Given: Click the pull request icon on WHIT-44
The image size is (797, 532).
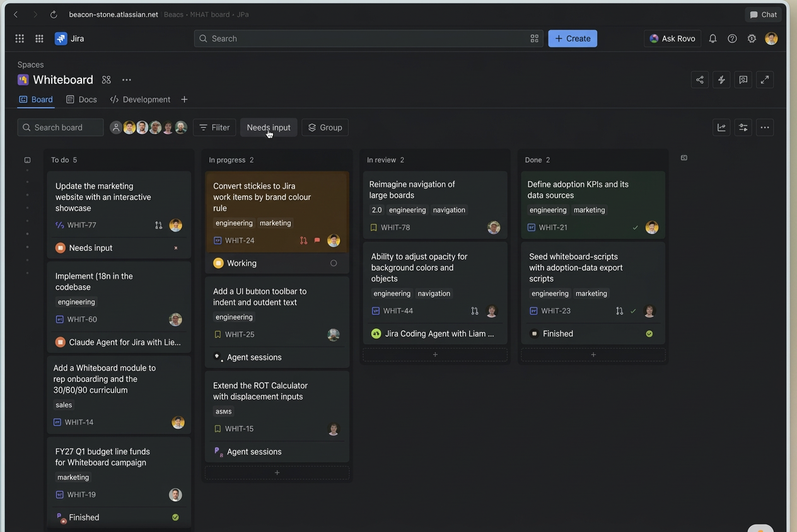Looking at the screenshot, I should (x=475, y=311).
